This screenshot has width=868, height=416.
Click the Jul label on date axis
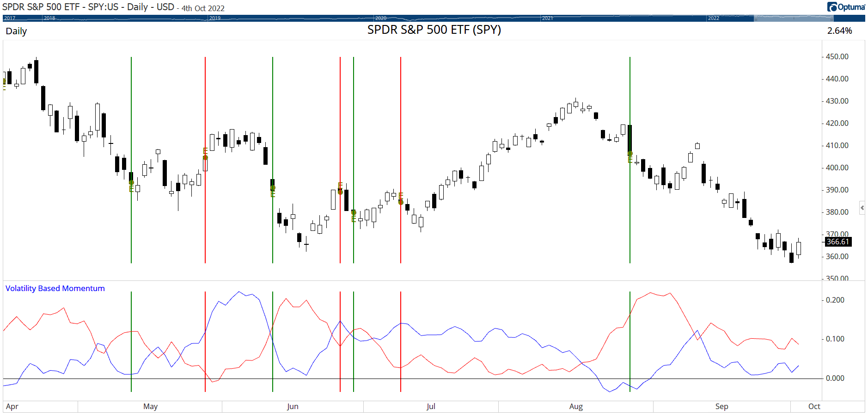[x=431, y=406]
